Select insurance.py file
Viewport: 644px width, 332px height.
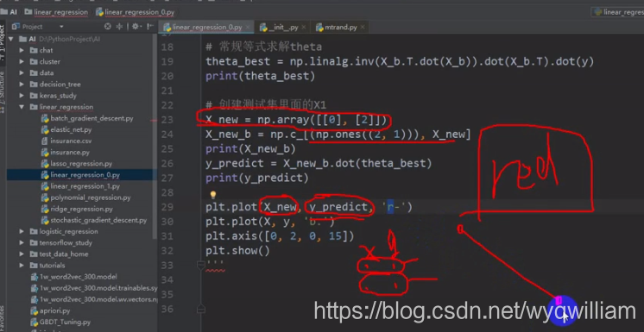(66, 153)
